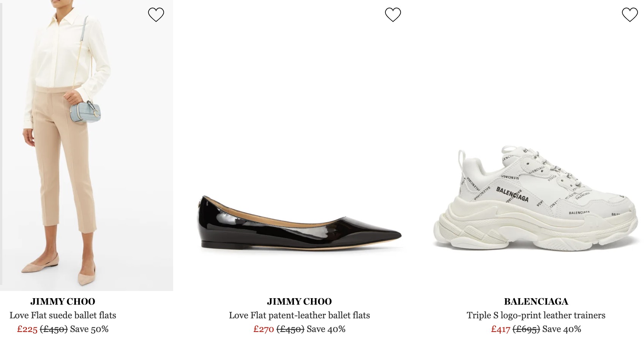The image size is (644, 351).
Task: Click heart icon for patent-leather ballet flats
Action: (393, 15)
